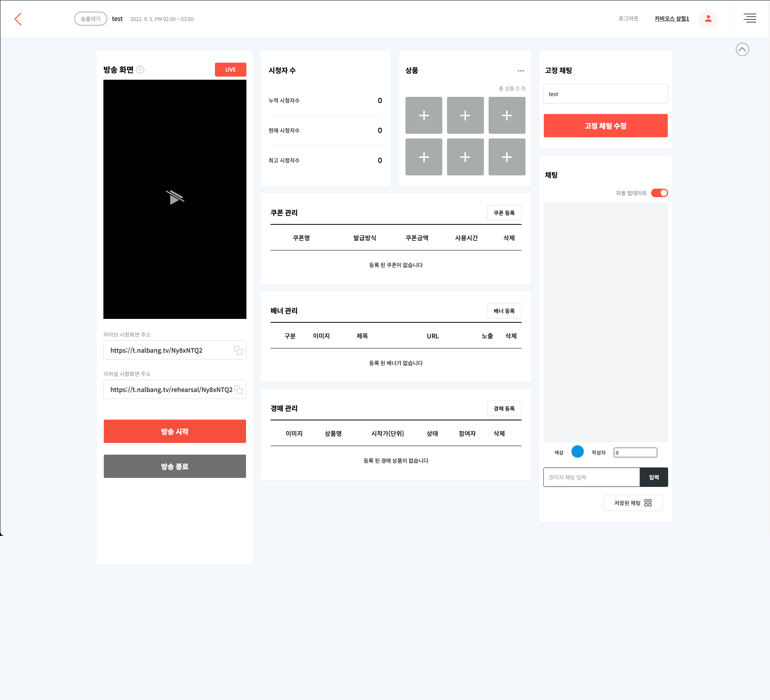Open broadcast screen settings gear

click(140, 70)
